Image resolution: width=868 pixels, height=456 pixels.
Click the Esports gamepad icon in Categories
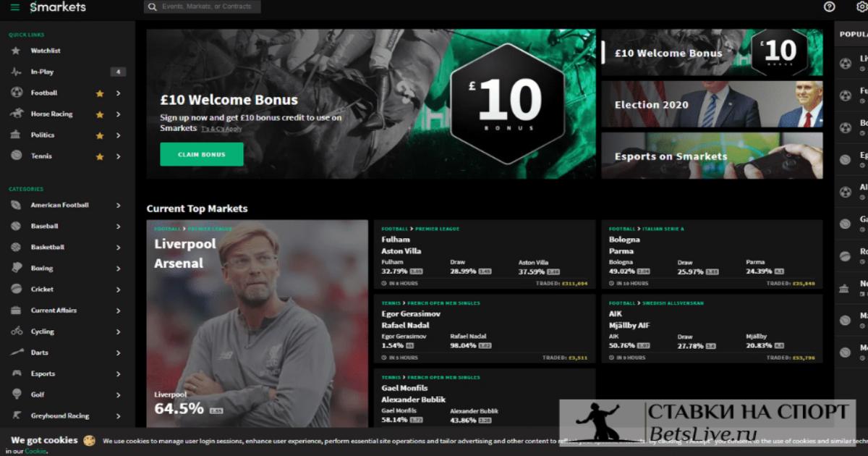pos(16,373)
